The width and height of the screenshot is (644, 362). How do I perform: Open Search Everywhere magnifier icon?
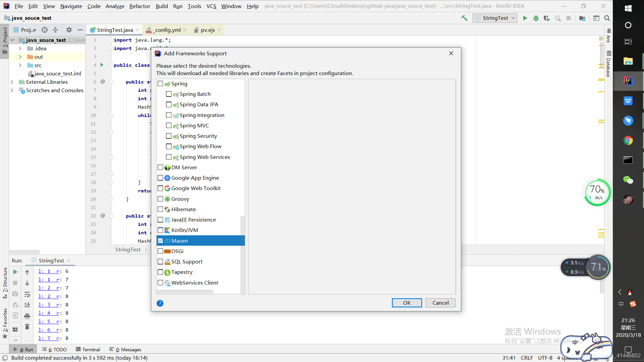pos(607,18)
